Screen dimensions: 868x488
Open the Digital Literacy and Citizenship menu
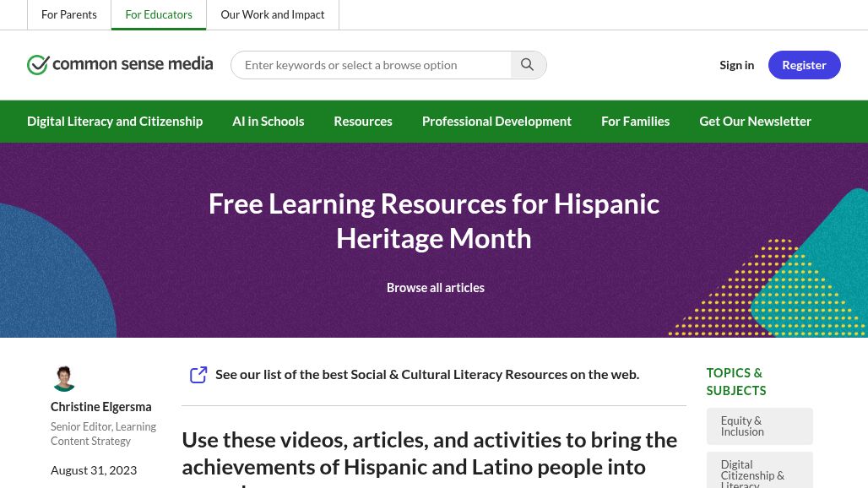115,121
